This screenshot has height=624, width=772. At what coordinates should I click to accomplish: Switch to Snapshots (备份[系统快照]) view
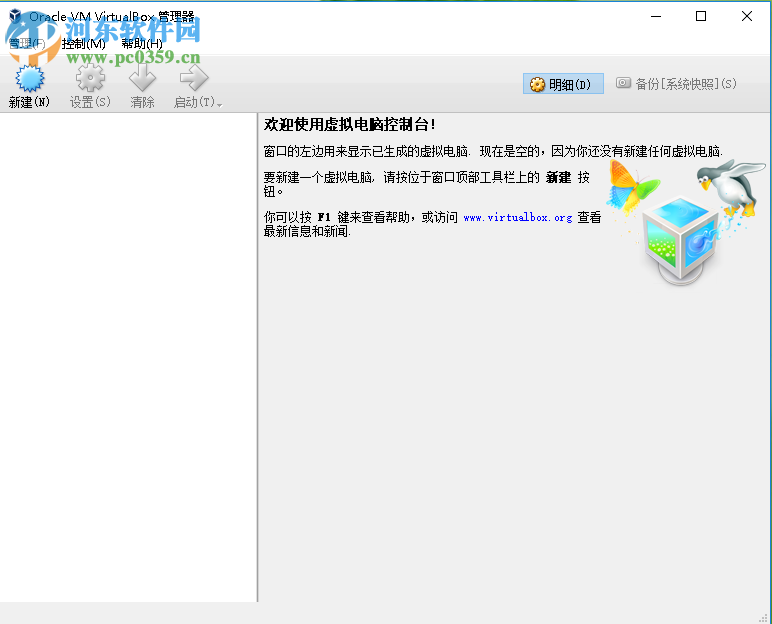[x=676, y=84]
